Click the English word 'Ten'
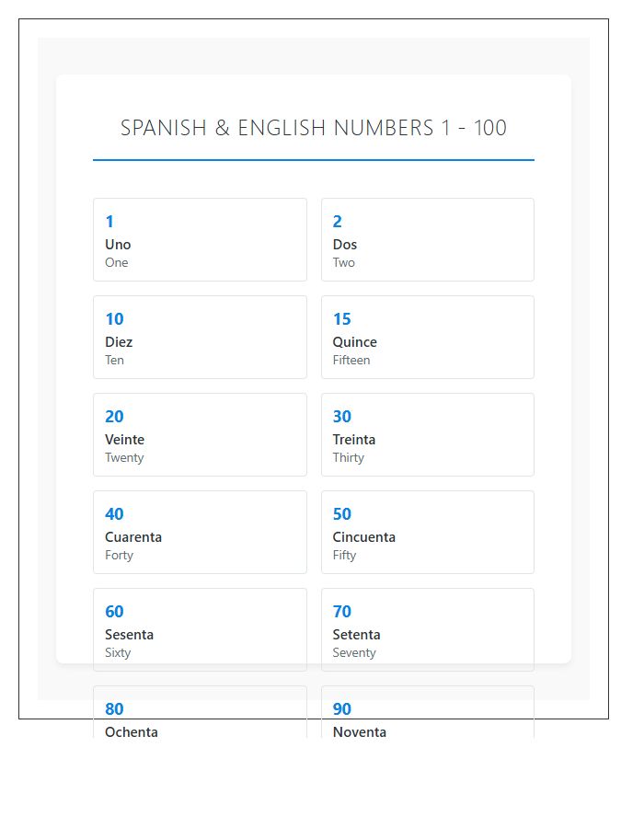Image resolution: width=644 pixels, height=828 pixels. [115, 360]
